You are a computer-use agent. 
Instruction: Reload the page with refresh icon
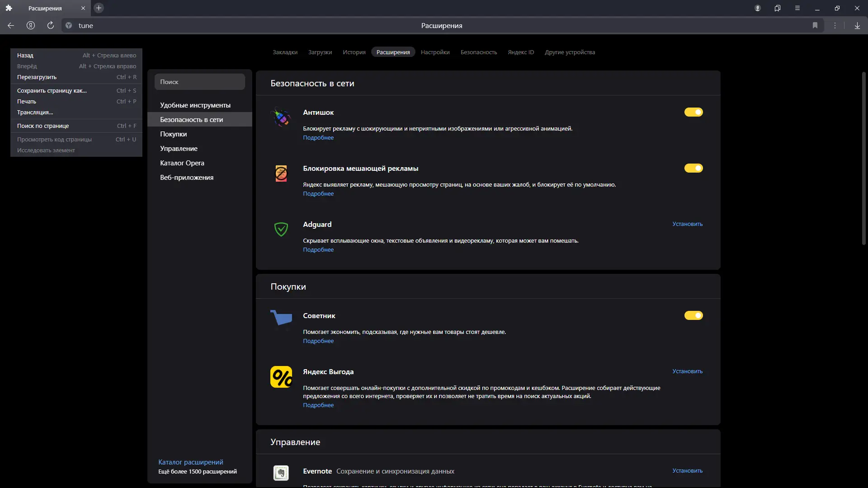51,26
